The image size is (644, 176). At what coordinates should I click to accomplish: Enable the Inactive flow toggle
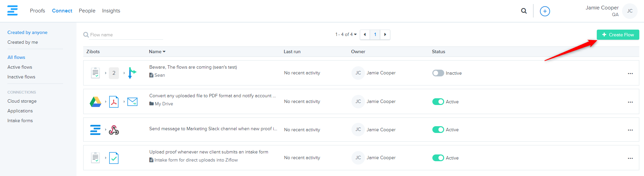[x=438, y=73]
